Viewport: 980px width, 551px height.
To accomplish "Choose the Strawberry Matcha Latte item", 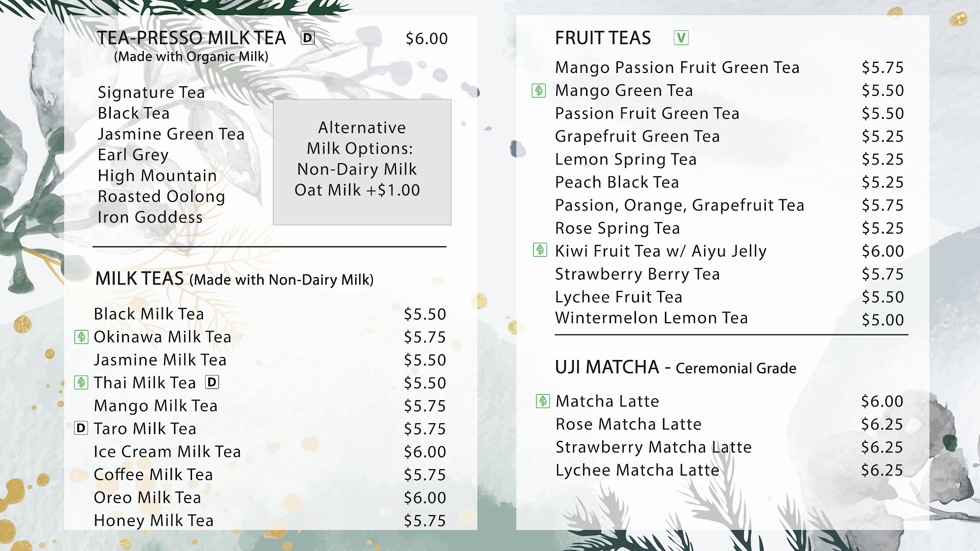I will tap(653, 447).
